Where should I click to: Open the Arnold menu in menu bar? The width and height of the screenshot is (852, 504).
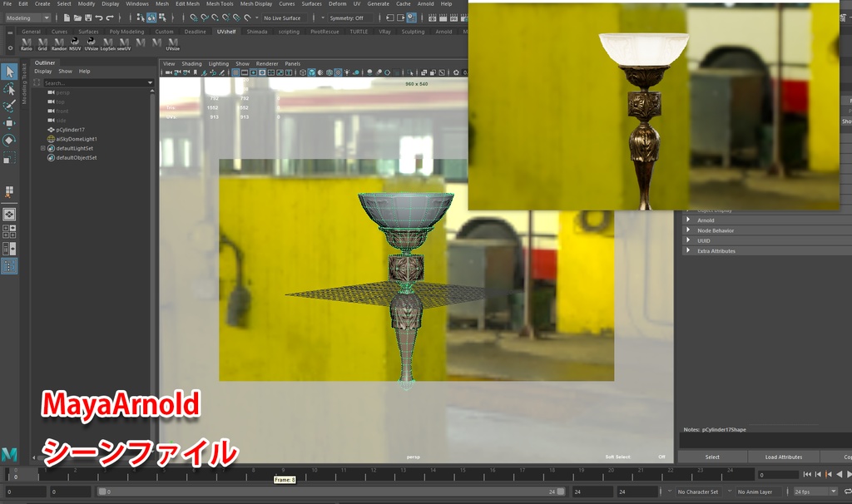point(425,4)
